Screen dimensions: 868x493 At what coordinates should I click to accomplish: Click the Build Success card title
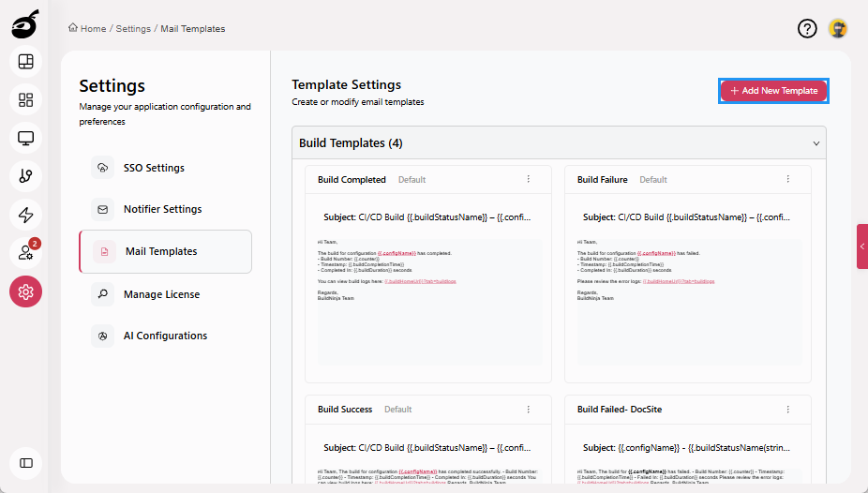pyautogui.click(x=345, y=410)
